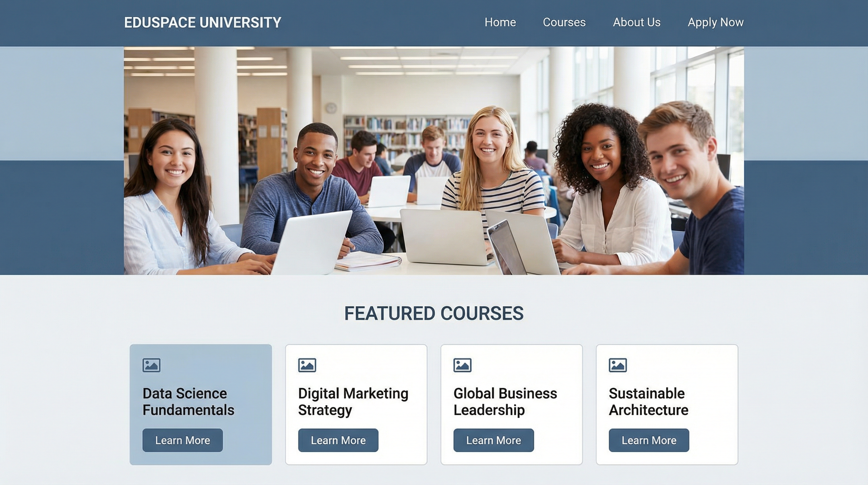Learn More about Digital Marketing Strategy
Viewport: 868px width, 485px height.
(338, 440)
